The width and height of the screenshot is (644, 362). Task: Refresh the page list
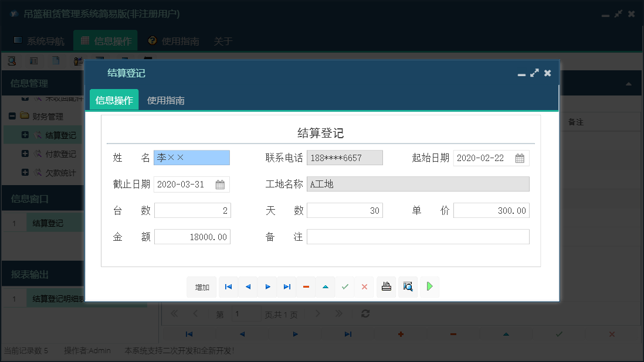365,314
